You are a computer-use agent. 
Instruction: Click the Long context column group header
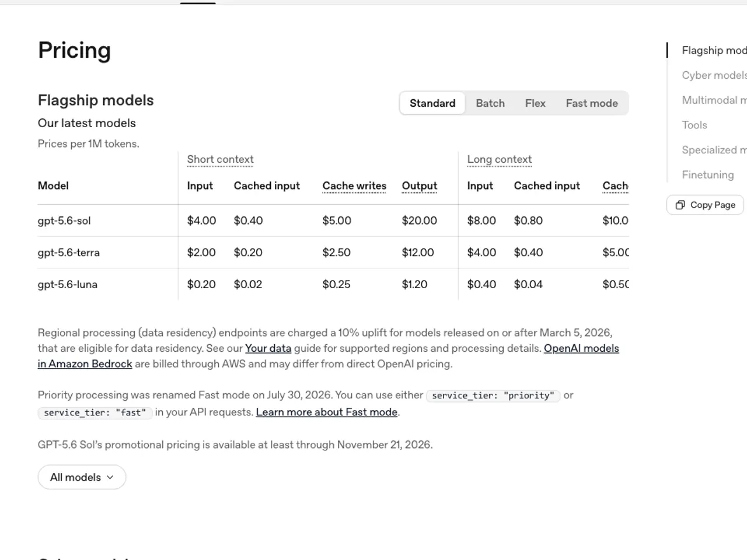tap(500, 159)
